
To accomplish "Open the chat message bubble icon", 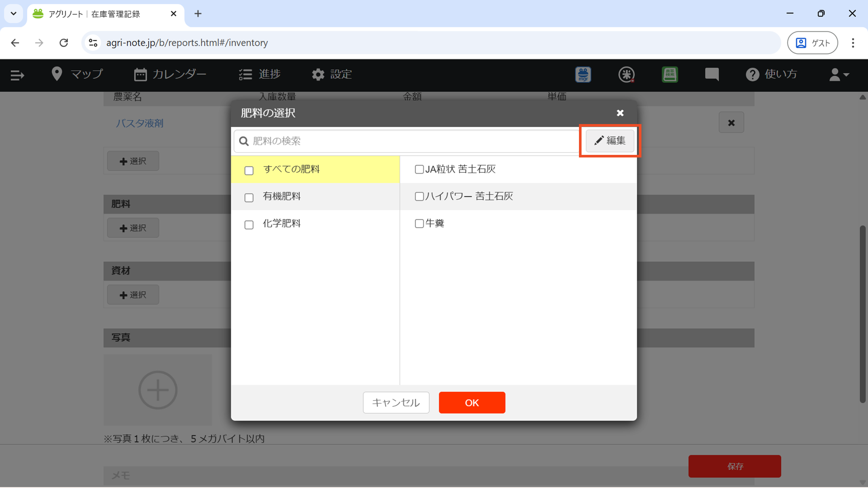I will (712, 75).
